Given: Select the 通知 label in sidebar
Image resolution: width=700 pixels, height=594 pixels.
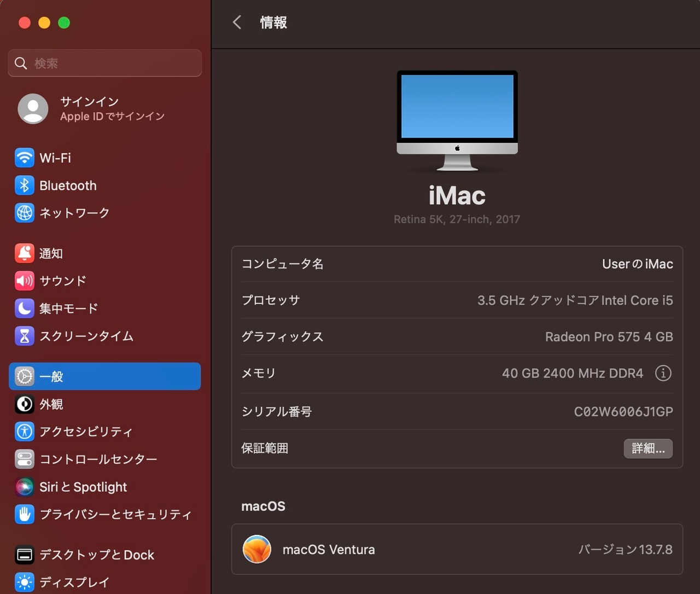Looking at the screenshot, I should 51,254.
